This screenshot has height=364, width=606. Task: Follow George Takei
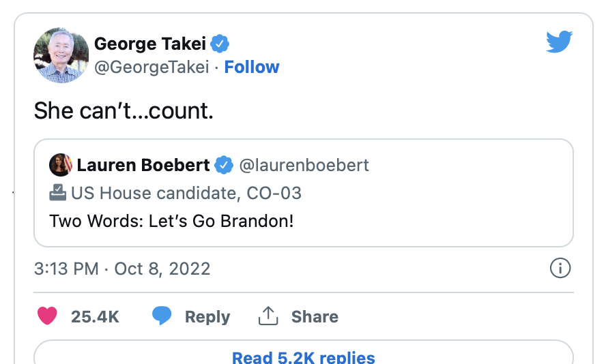pos(252,67)
